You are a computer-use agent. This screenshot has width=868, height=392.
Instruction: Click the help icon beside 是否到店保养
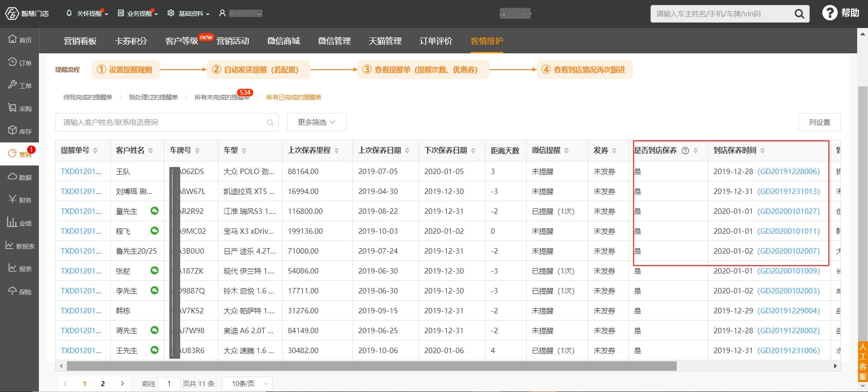click(x=685, y=151)
